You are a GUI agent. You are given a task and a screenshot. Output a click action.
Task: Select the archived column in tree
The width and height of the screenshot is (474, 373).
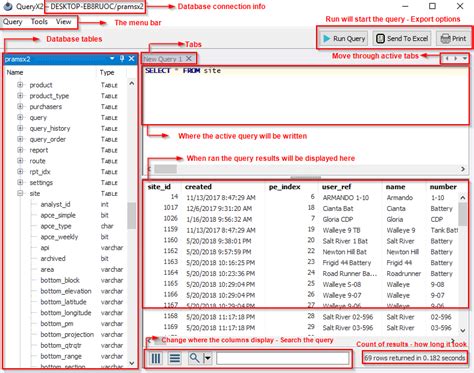point(53,258)
